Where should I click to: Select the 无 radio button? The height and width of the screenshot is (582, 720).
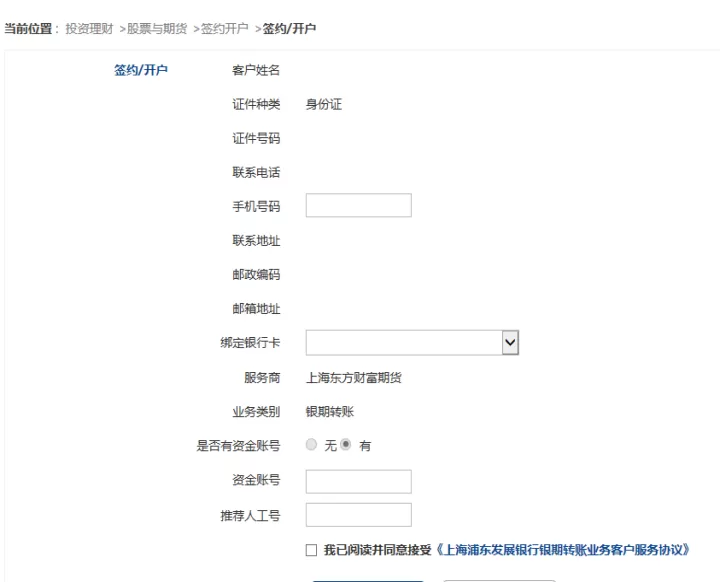point(311,445)
